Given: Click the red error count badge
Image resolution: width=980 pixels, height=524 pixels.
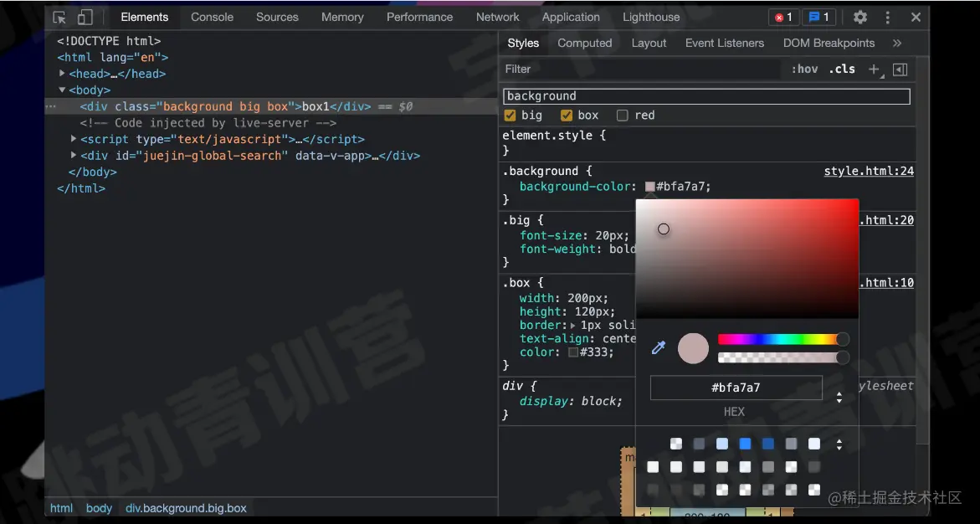Looking at the screenshot, I should [784, 18].
